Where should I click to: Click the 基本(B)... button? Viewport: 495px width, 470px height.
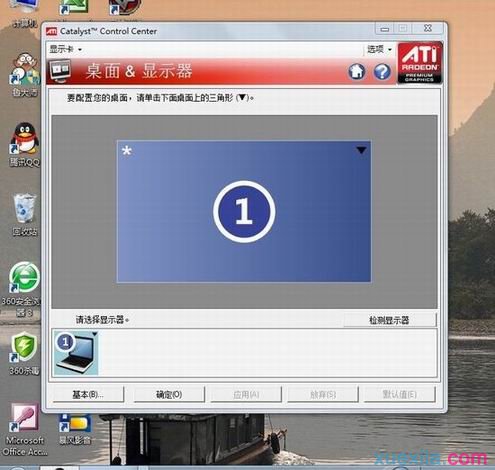88,395
